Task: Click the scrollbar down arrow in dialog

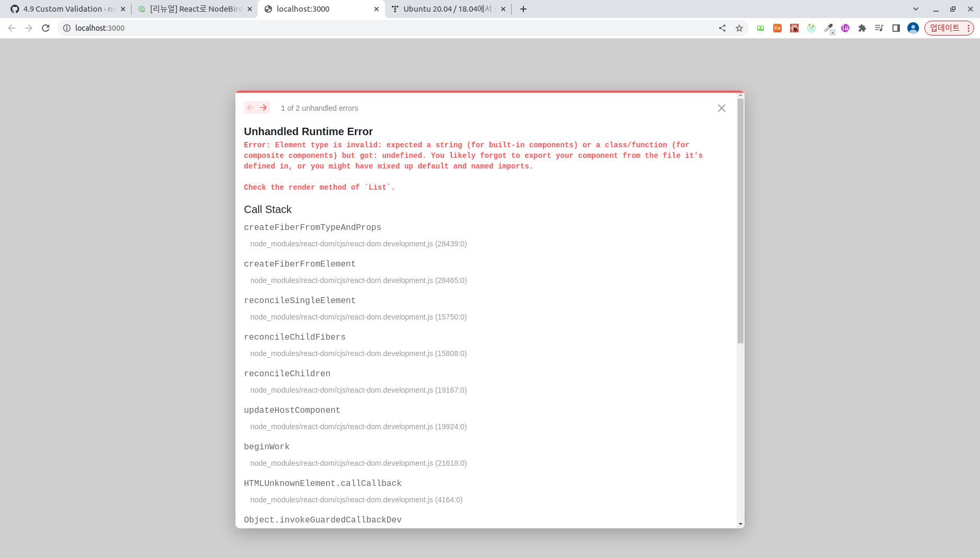Action: click(x=740, y=524)
